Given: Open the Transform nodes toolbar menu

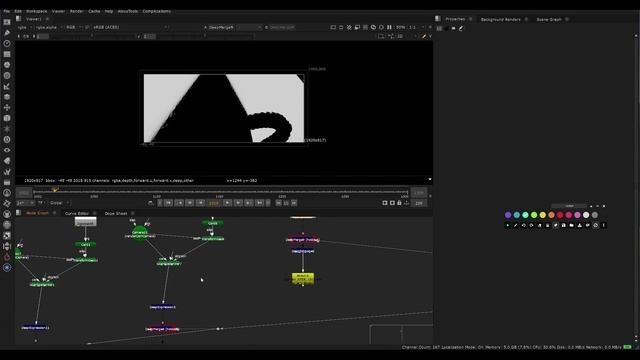Looking at the screenshot, I should pyautogui.click(x=7, y=107).
